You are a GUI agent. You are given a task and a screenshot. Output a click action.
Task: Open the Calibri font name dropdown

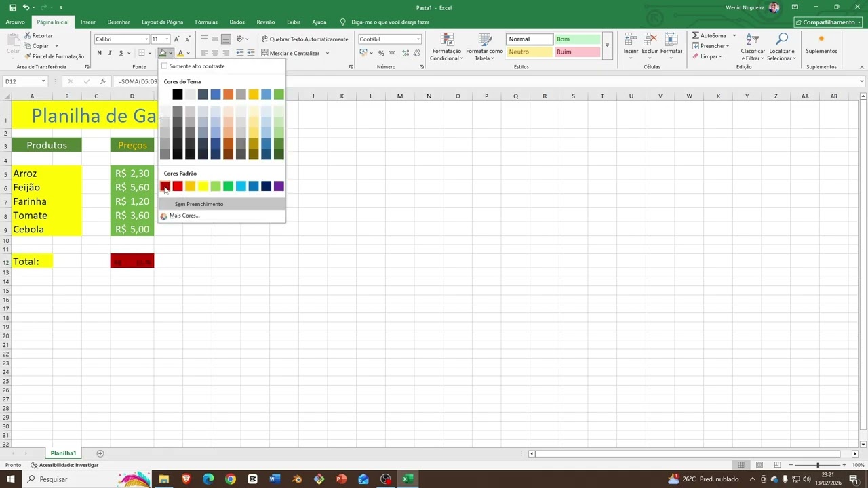click(146, 39)
